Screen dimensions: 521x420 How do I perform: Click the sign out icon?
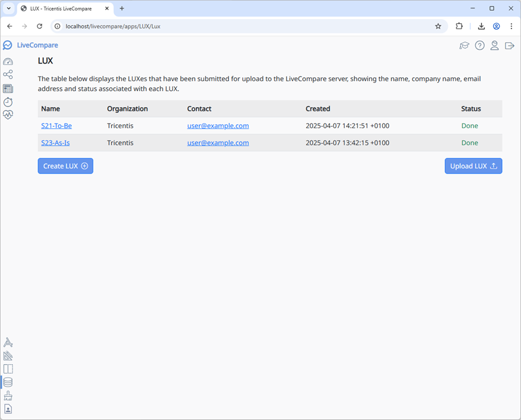[x=509, y=46]
